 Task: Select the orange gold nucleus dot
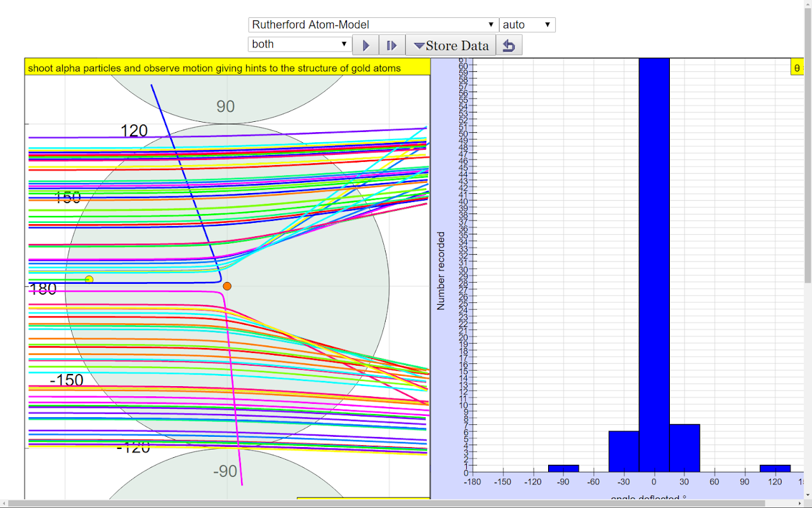pyautogui.click(x=227, y=286)
